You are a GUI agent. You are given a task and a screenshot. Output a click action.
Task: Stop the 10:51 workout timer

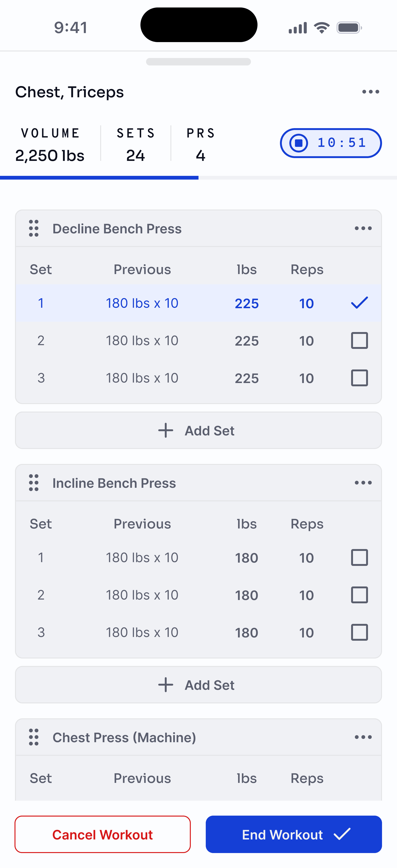tap(299, 143)
